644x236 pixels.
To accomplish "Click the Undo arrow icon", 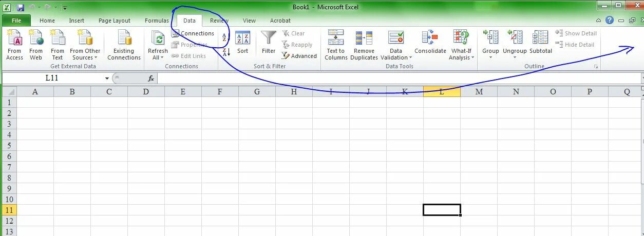I will [32, 7].
